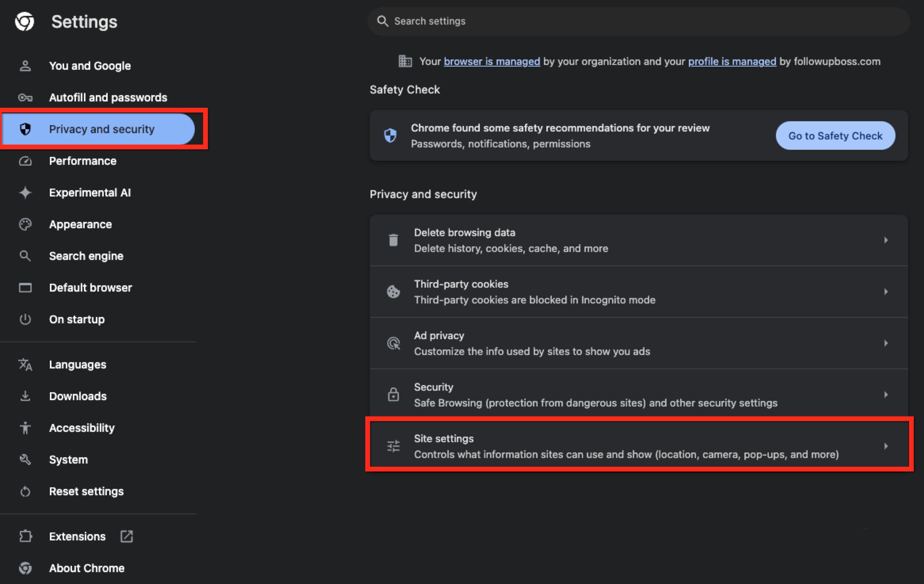The image size is (924, 584).
Task: Click the Accessibility figure icon
Action: tap(25, 428)
